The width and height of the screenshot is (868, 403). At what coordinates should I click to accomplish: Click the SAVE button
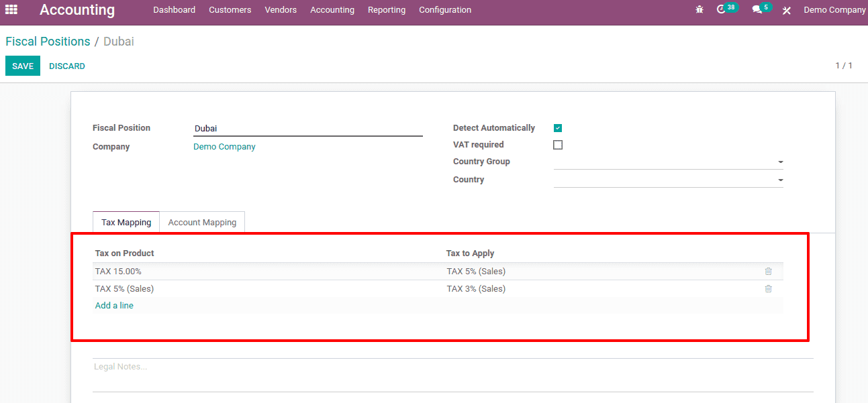click(23, 66)
